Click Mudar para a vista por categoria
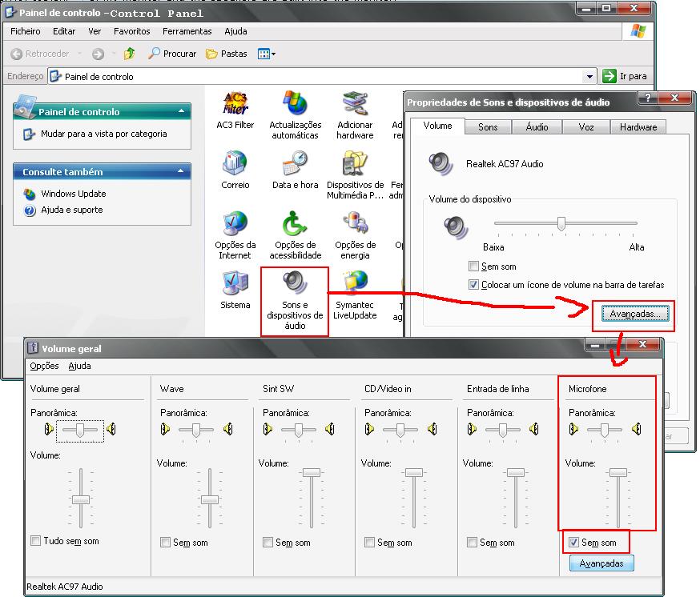Viewport: 700px width, 597px height. (103, 134)
